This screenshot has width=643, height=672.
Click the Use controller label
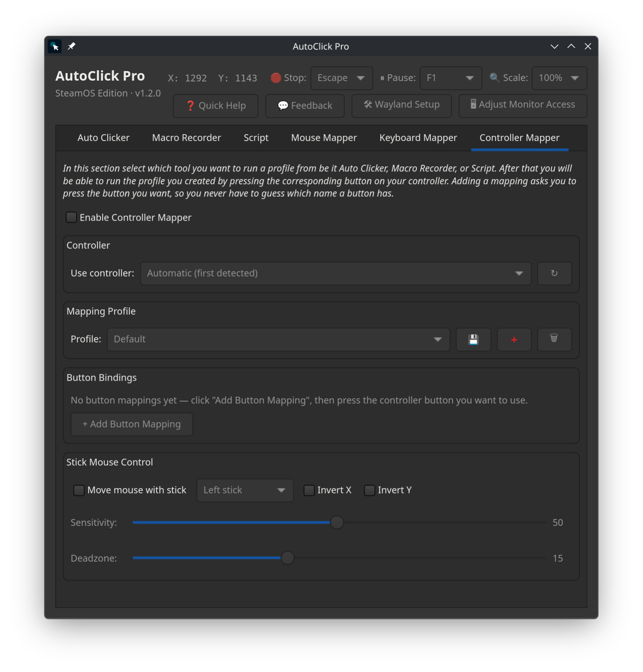(102, 273)
